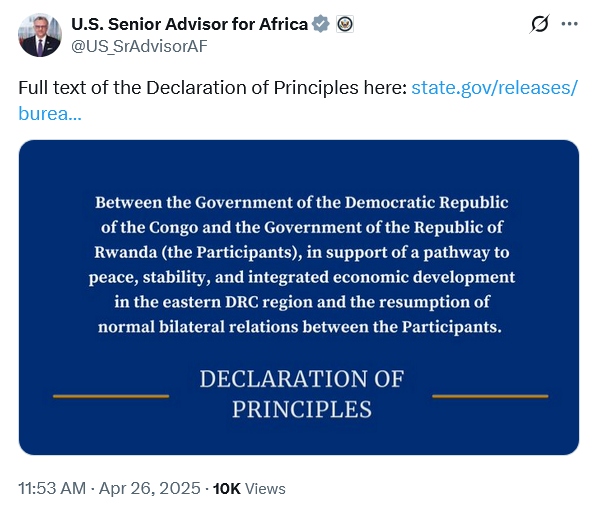Click the left gold divider line in the image

point(111,396)
